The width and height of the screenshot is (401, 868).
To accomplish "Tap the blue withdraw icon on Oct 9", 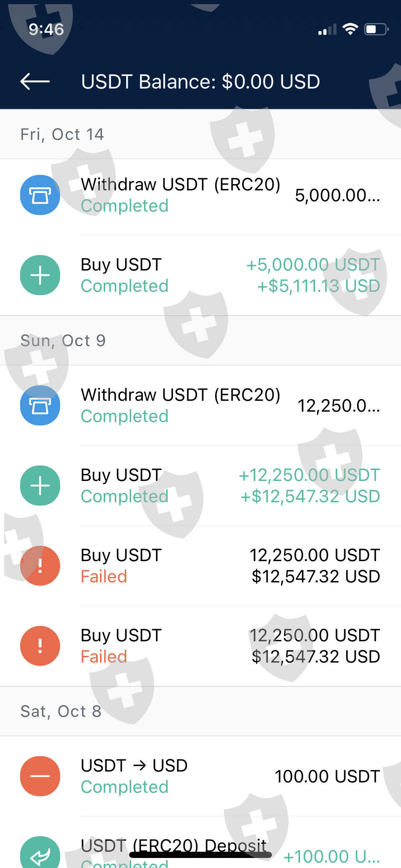I will pyautogui.click(x=40, y=405).
